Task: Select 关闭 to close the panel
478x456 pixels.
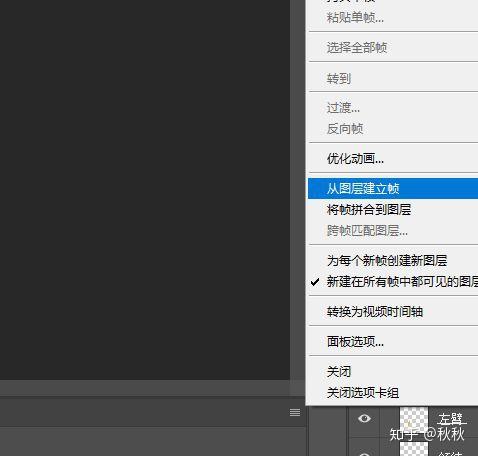Action: pyautogui.click(x=393, y=372)
